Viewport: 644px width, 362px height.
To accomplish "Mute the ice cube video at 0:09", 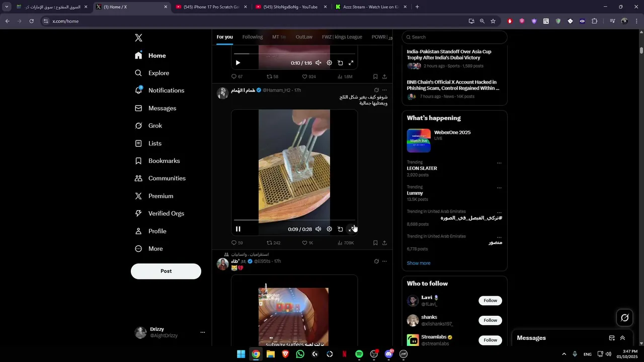I will click(x=318, y=229).
